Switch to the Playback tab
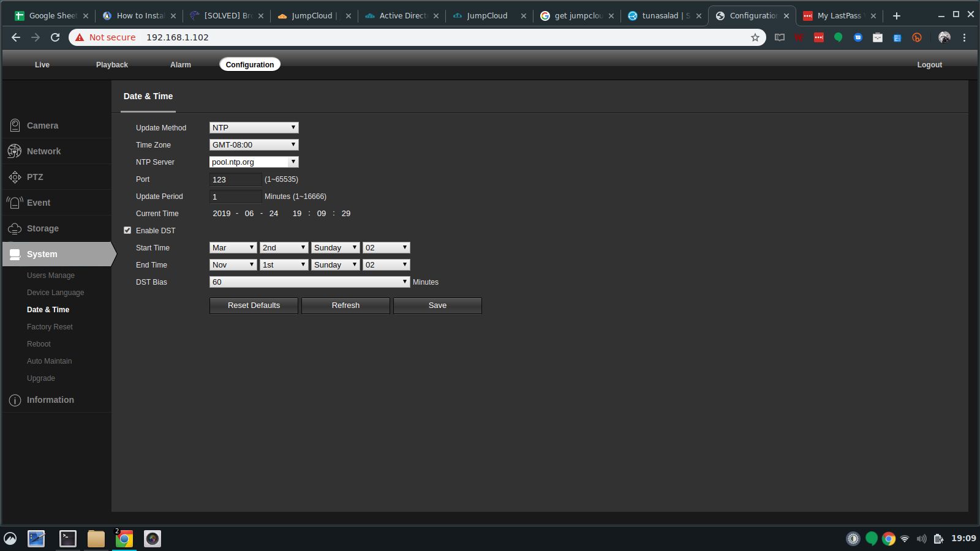The width and height of the screenshot is (980, 551). coord(112,65)
